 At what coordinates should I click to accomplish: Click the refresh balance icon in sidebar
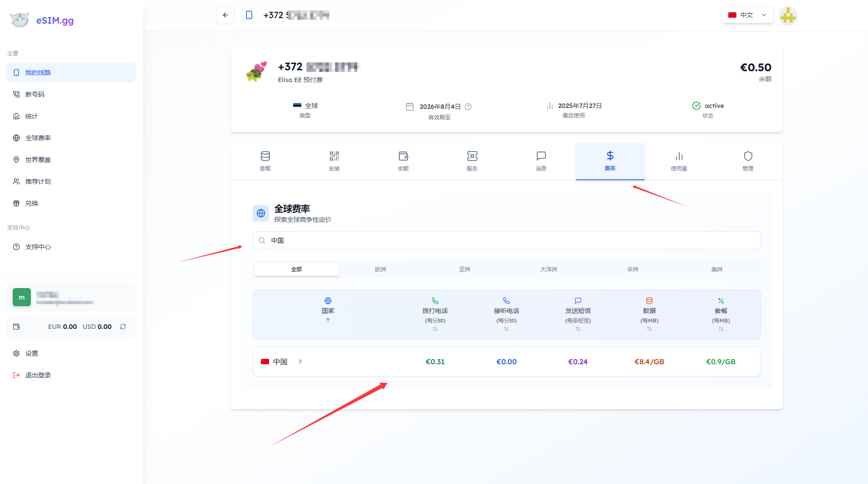click(x=123, y=327)
